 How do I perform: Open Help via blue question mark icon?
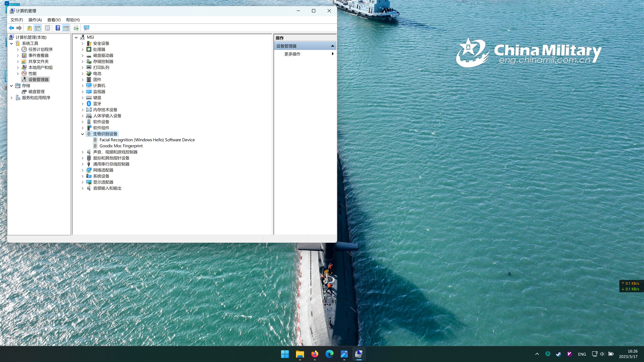[x=58, y=28]
